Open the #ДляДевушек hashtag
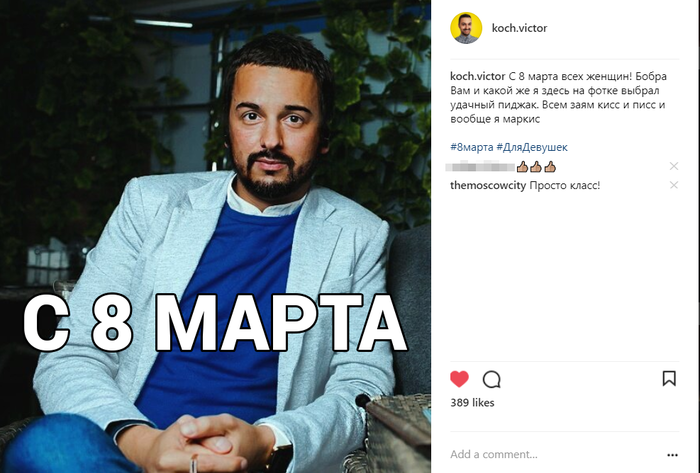700x473 pixels. tap(532, 147)
